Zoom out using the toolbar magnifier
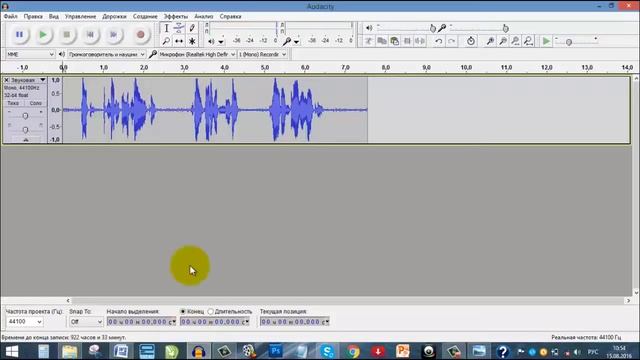 pyautogui.click(x=503, y=41)
